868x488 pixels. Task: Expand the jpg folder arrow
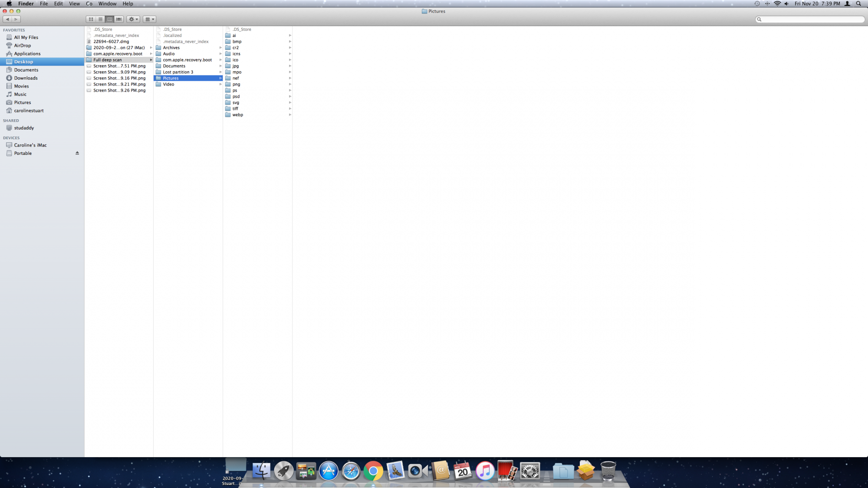tap(290, 66)
